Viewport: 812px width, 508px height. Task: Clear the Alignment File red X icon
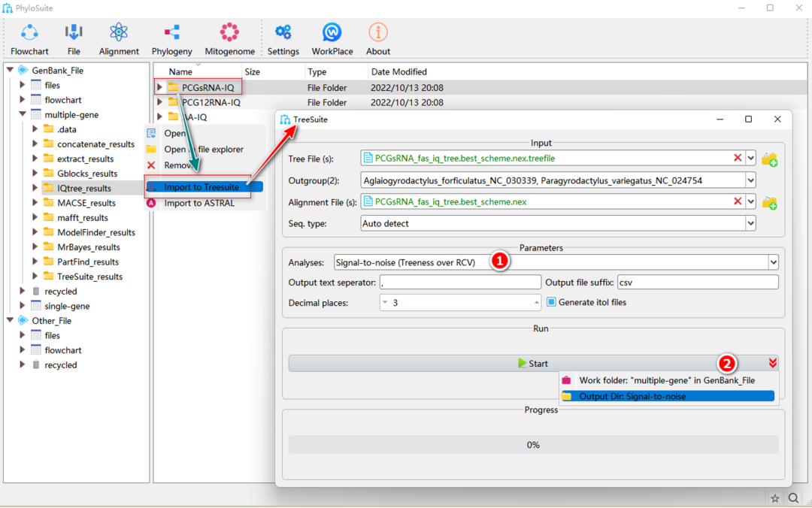(x=738, y=201)
